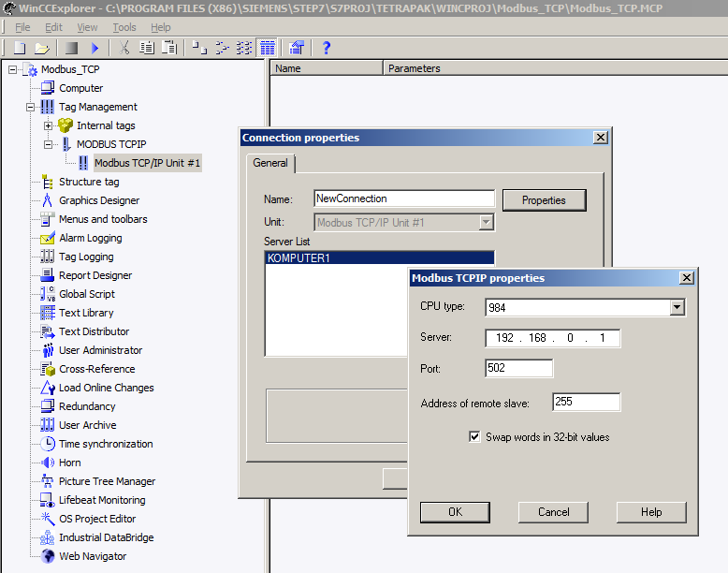This screenshot has width=728, height=573.
Task: Select Horn in project tree
Action: pyautogui.click(x=69, y=463)
